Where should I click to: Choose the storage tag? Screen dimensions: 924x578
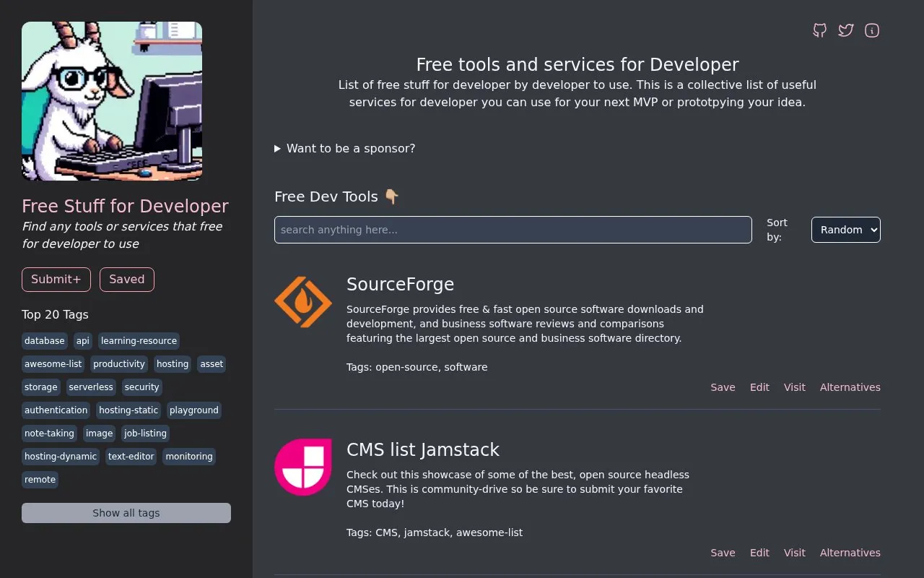point(41,387)
